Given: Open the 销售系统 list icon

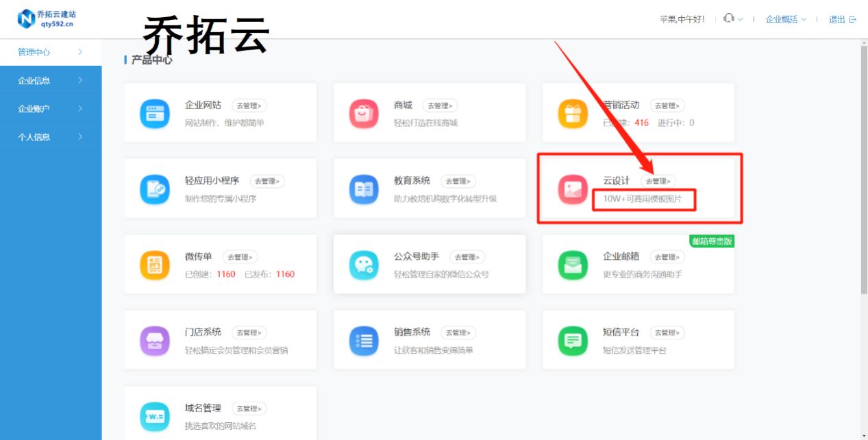Looking at the screenshot, I should 364,341.
